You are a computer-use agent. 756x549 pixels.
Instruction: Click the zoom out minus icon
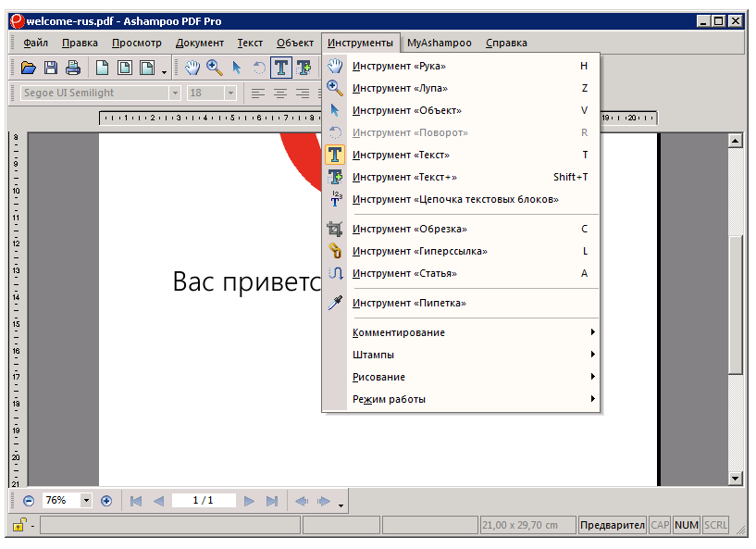click(29, 501)
